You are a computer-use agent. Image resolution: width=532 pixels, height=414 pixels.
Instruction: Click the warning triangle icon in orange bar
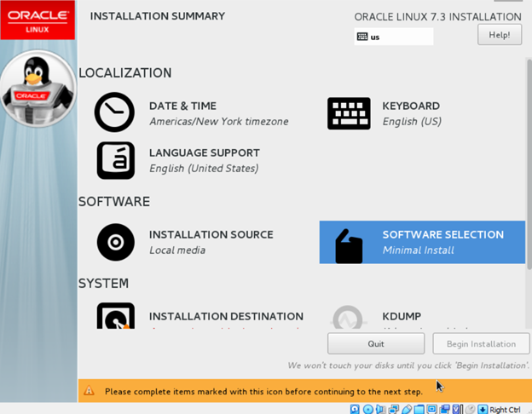(x=89, y=391)
